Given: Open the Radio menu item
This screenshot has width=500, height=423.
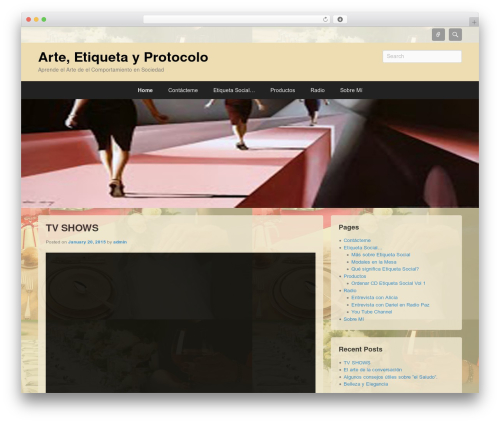Looking at the screenshot, I should click(x=317, y=90).
